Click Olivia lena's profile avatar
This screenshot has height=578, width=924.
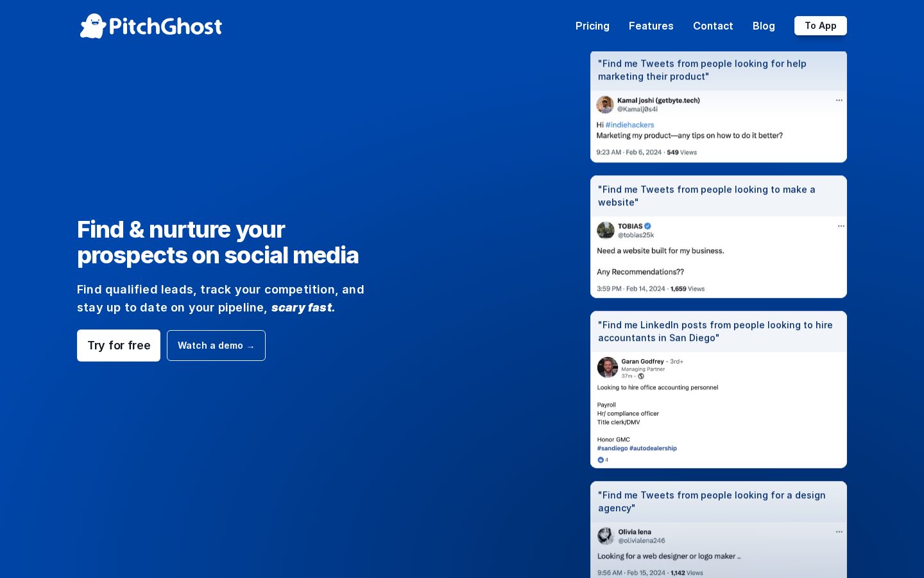coord(606,536)
